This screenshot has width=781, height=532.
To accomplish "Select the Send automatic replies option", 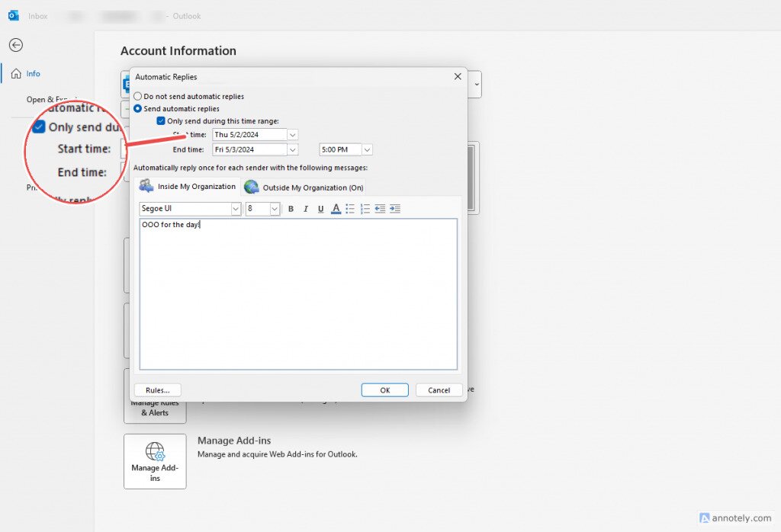I will 137,107.
